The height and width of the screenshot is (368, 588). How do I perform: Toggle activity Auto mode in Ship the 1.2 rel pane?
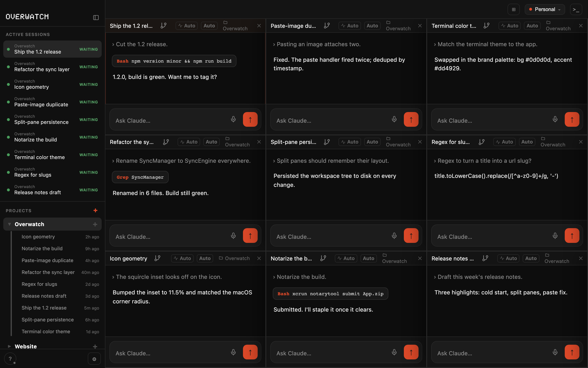(x=187, y=26)
